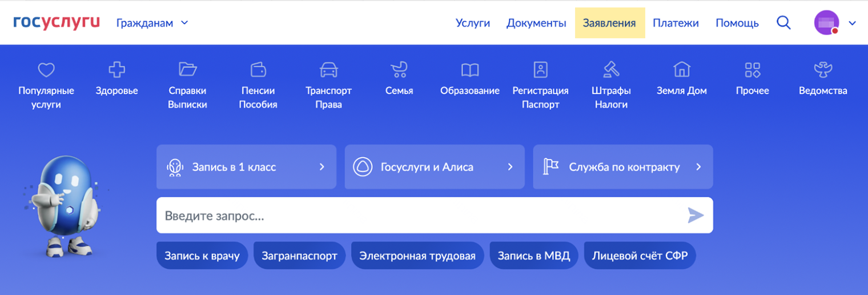Open the Образование book icon
Viewport: 868px width, 295px height.
pos(470,70)
